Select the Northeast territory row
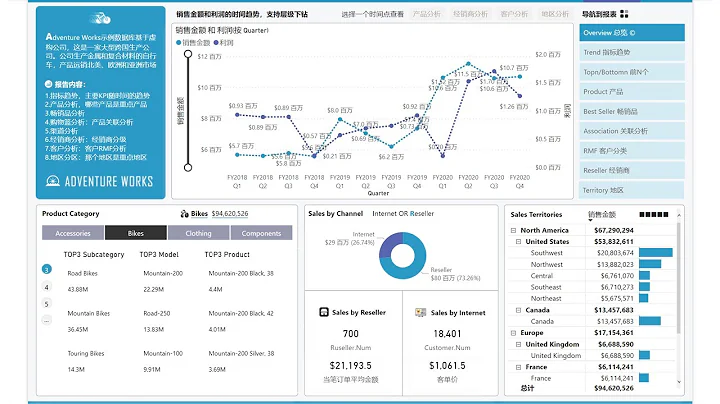The image size is (720, 404). pyautogui.click(x=591, y=298)
